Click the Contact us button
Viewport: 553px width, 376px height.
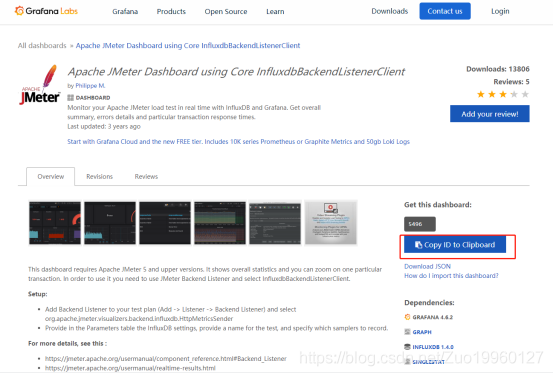pos(445,11)
